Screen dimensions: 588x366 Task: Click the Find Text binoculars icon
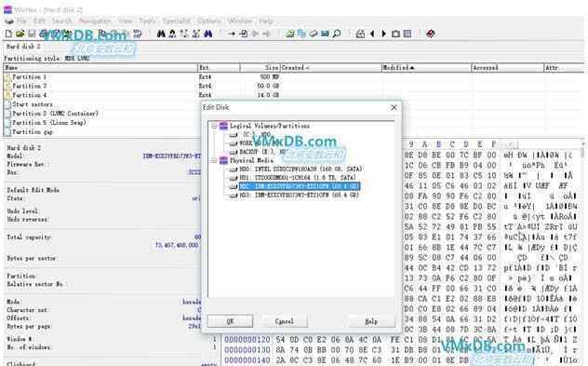coord(161,34)
